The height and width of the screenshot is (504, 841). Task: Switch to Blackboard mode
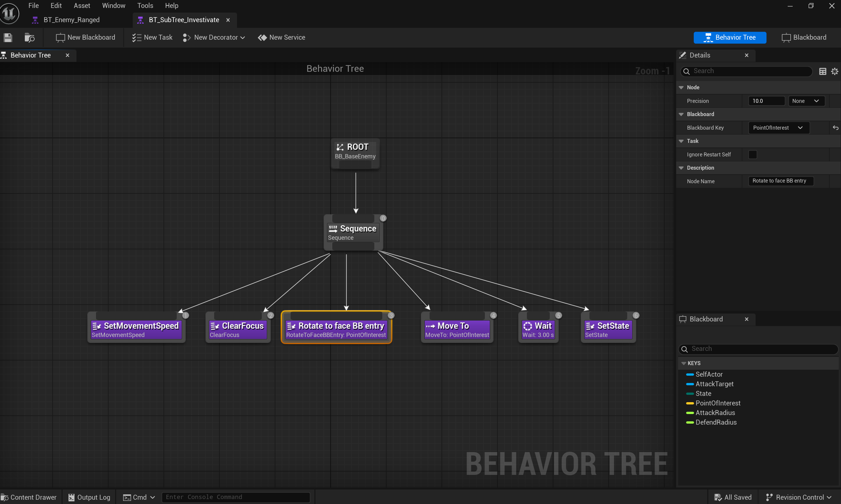pos(804,37)
